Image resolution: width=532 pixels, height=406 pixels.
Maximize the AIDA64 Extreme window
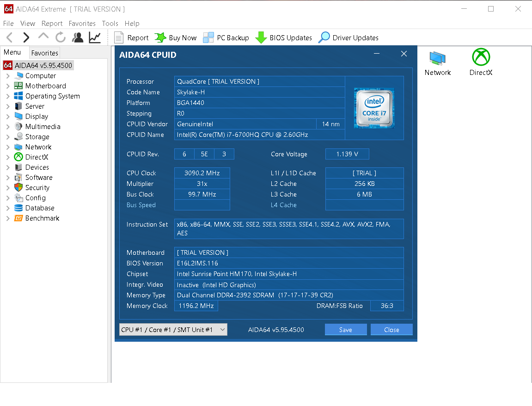(491, 9)
